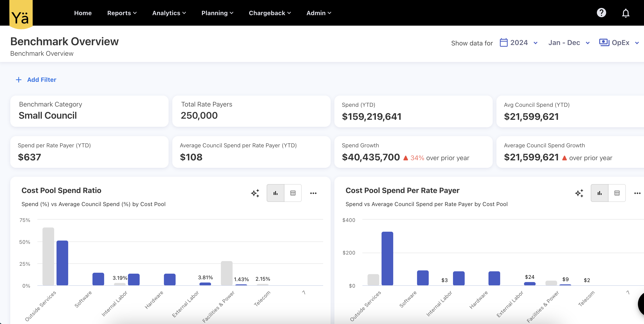
Task: Switch Cost Pool Spend Ratio to table view
Action: coord(293,193)
